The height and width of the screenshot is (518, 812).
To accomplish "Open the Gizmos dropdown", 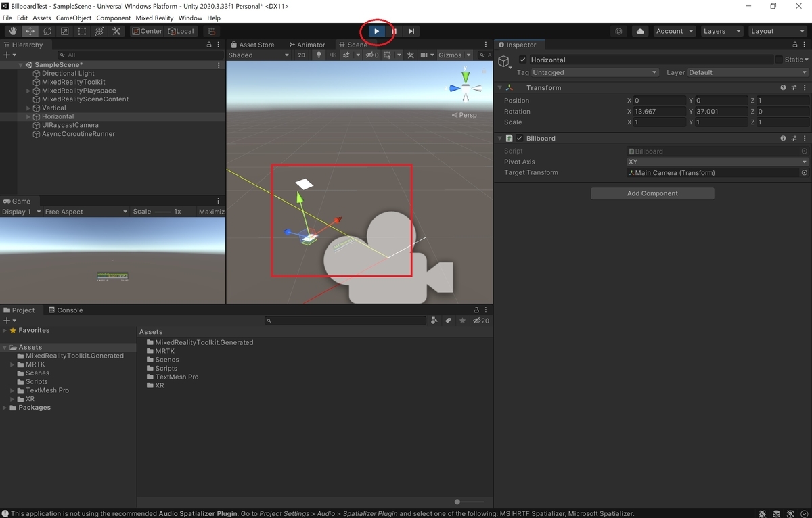I will click(453, 55).
